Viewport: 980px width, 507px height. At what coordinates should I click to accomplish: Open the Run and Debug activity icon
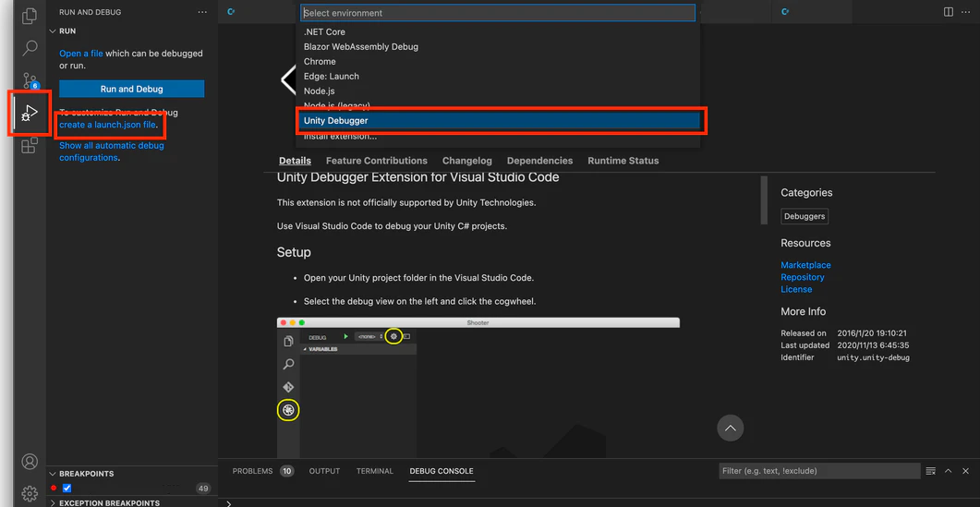pos(30,113)
